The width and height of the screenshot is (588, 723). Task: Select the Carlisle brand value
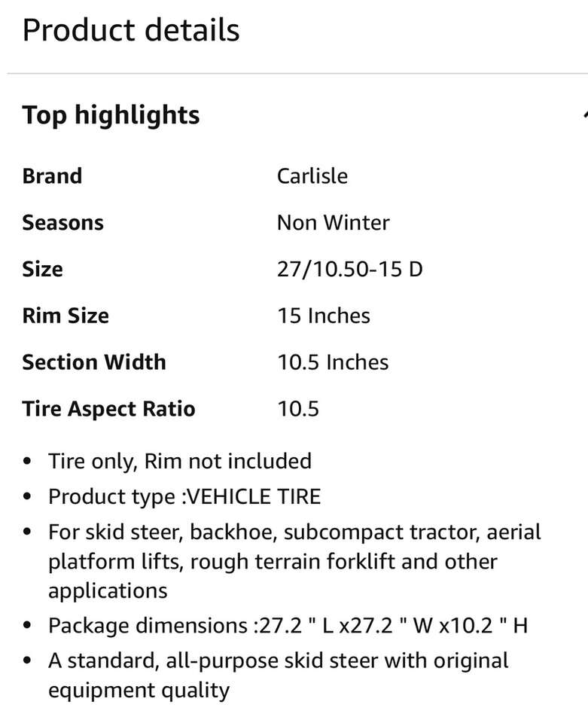(x=312, y=176)
